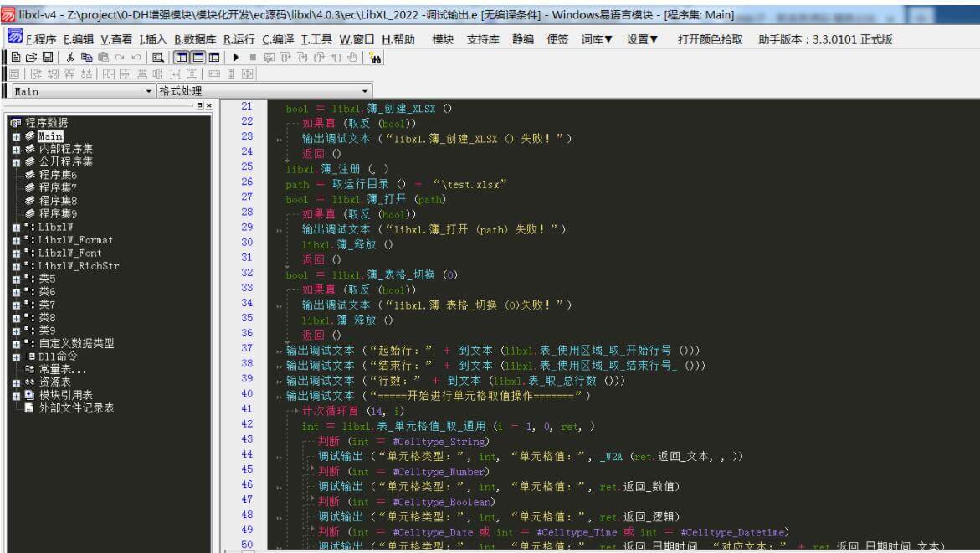Viewport: 980px width, 553px height.
Task: Toggle the second panel layout button
Action: [x=198, y=57]
